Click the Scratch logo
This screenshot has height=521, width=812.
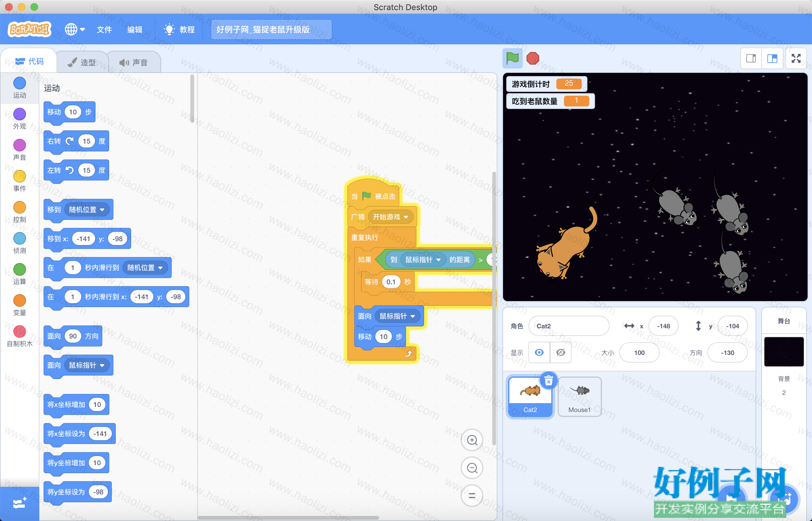29,29
